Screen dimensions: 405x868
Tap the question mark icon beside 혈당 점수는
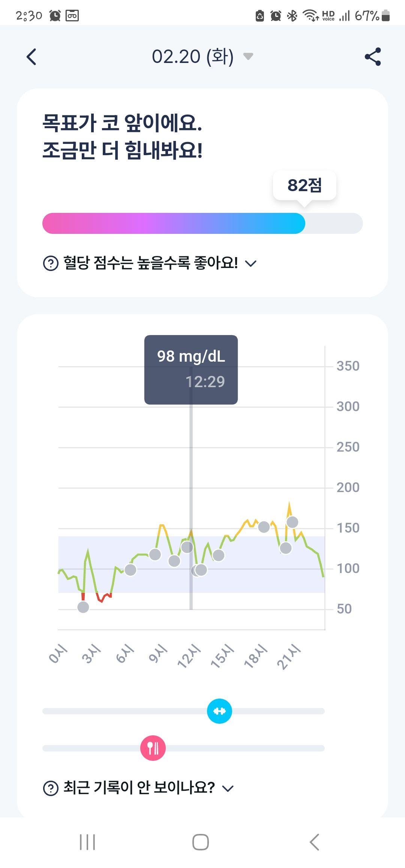51,263
